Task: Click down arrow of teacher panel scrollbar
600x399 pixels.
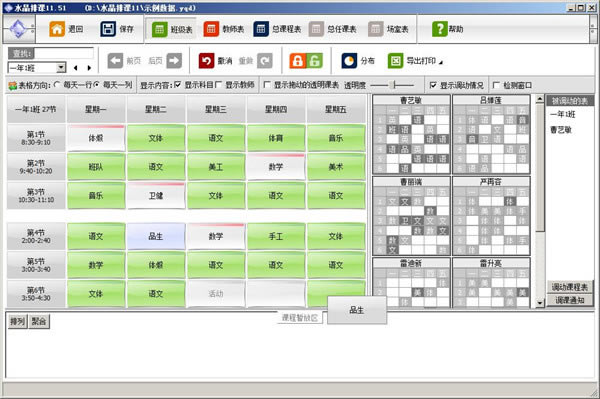Action: 540,303
